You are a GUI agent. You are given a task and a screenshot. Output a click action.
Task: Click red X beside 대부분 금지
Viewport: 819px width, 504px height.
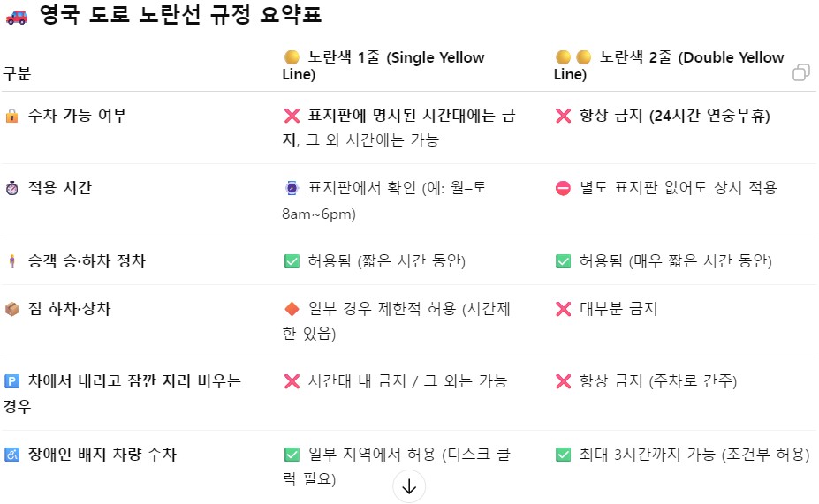click(563, 309)
